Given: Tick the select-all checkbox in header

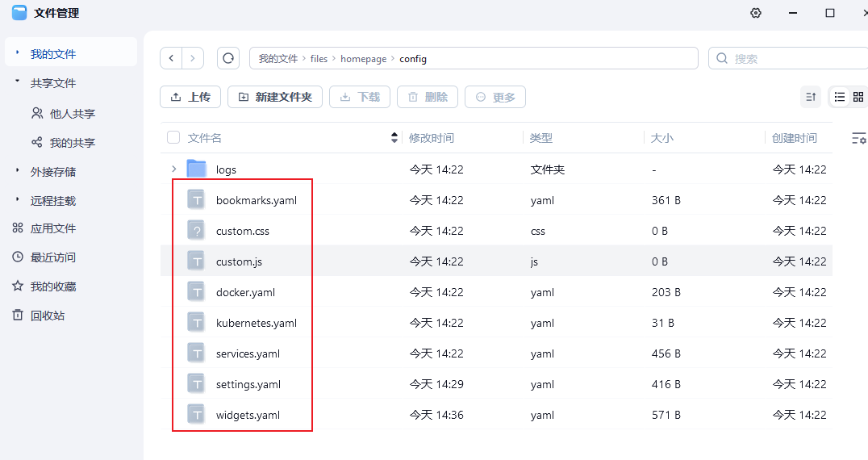Looking at the screenshot, I should coord(173,138).
